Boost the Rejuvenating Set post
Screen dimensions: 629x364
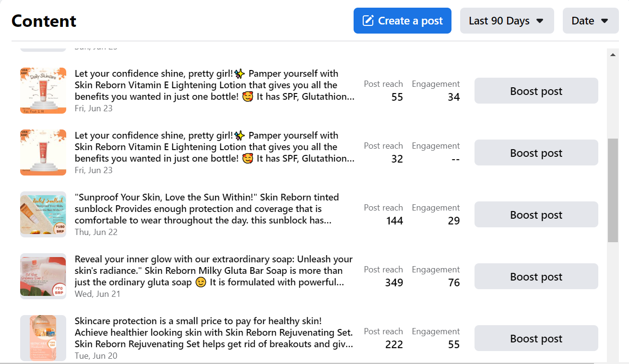[536, 338]
